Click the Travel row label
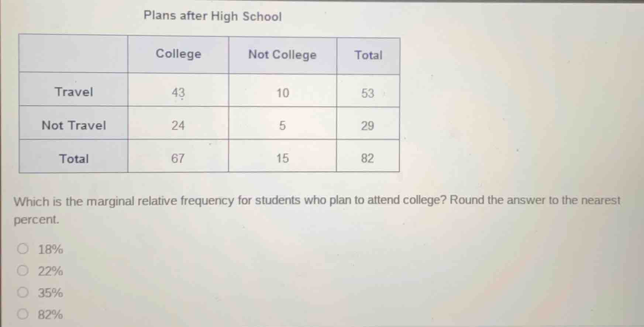Screen dimensions: 644x327 74,91
